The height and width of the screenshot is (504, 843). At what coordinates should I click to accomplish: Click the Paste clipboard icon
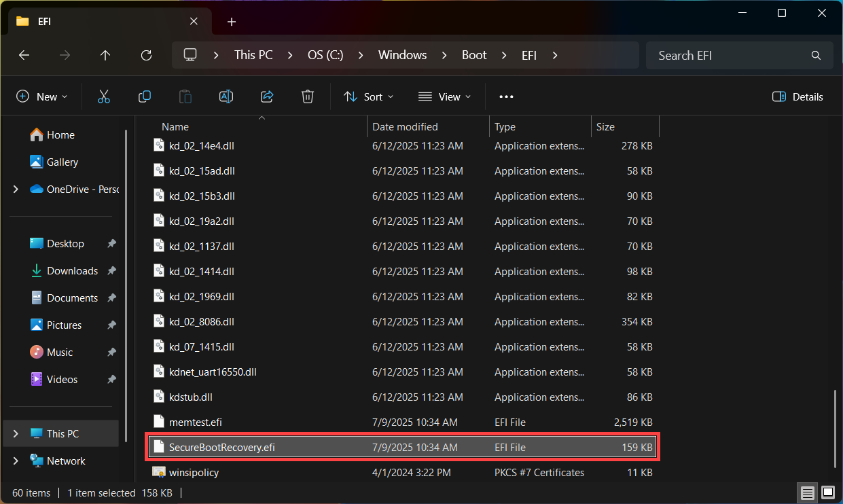coord(185,96)
